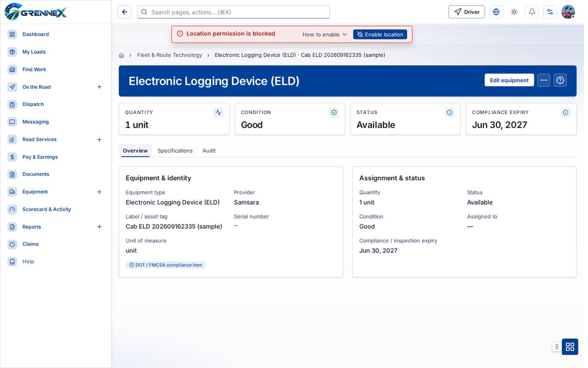Click the Quantity activity icon
Image resolution: width=588 pixels, height=368 pixels.
tap(218, 112)
